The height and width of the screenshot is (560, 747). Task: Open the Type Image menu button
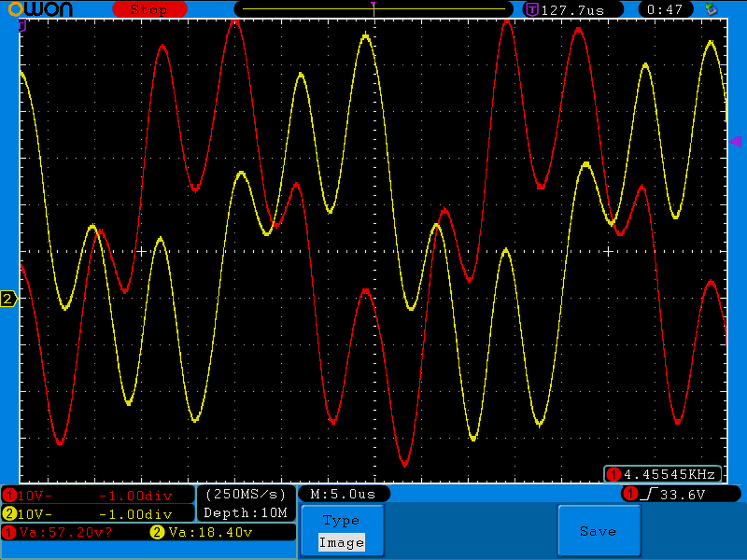pyautogui.click(x=342, y=530)
